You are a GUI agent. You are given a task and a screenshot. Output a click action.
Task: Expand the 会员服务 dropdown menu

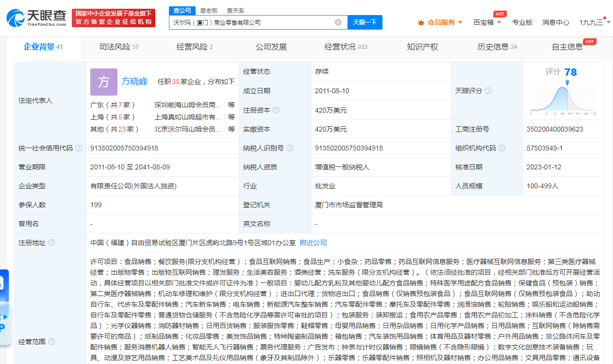tap(440, 22)
